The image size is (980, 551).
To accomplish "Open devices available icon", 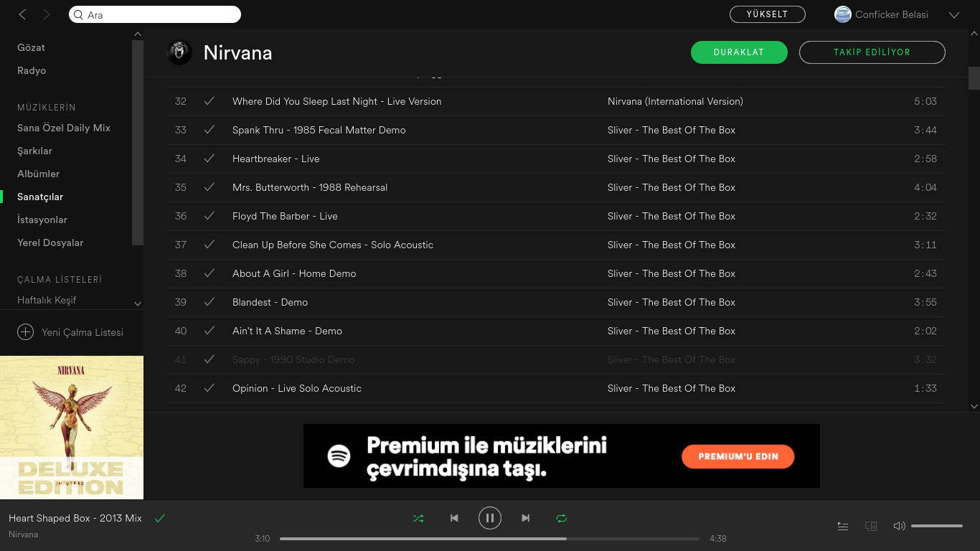I will [871, 526].
